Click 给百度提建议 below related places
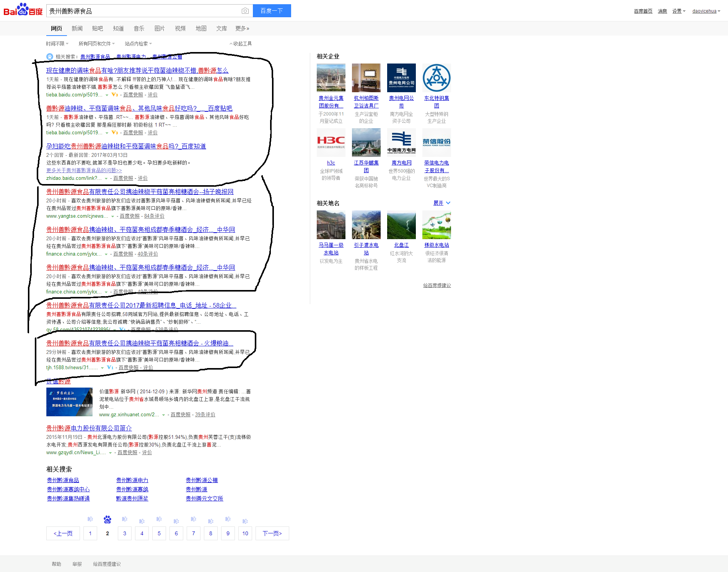This screenshot has width=728, height=572. point(437,285)
